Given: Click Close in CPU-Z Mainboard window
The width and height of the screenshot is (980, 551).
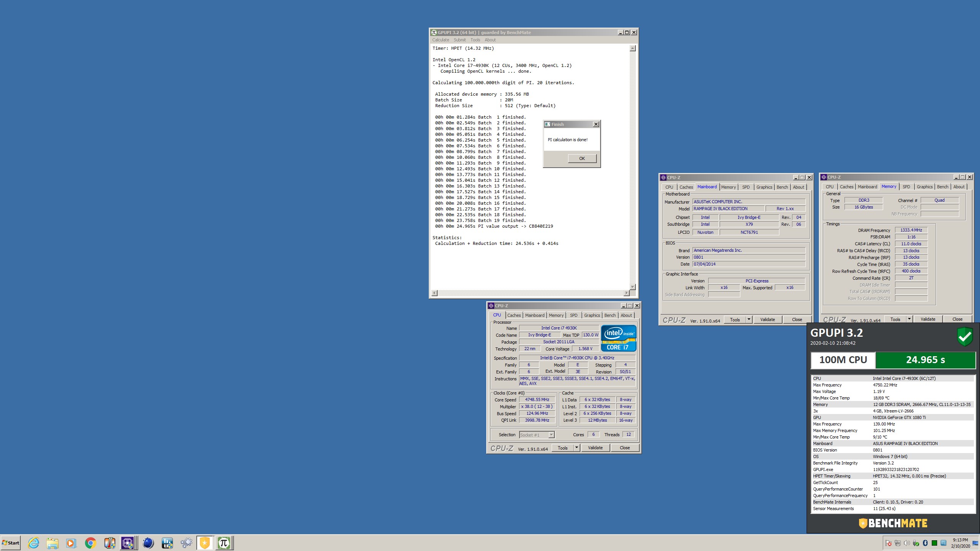Looking at the screenshot, I should click(797, 320).
